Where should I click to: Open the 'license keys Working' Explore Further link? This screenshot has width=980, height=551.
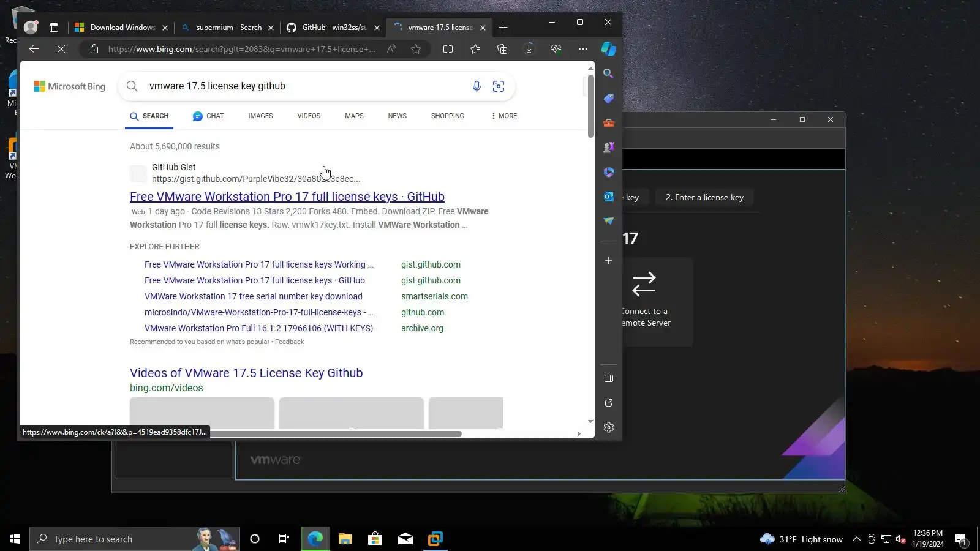pyautogui.click(x=258, y=264)
